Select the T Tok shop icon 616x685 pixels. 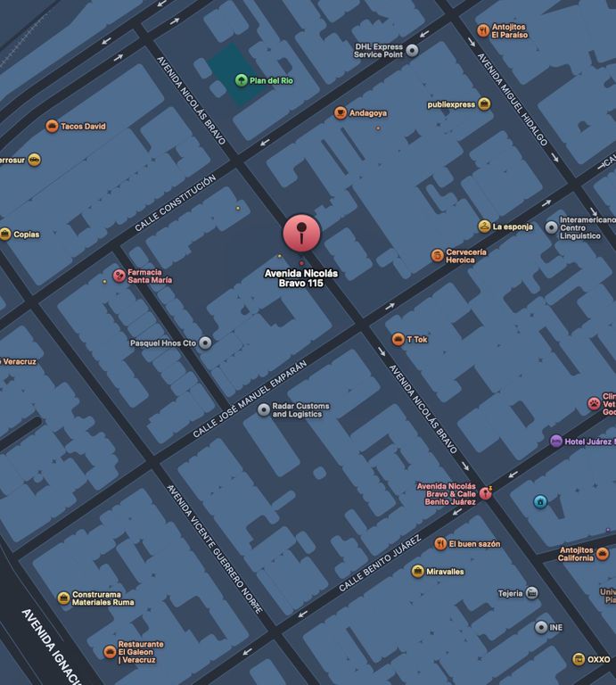[398, 339]
